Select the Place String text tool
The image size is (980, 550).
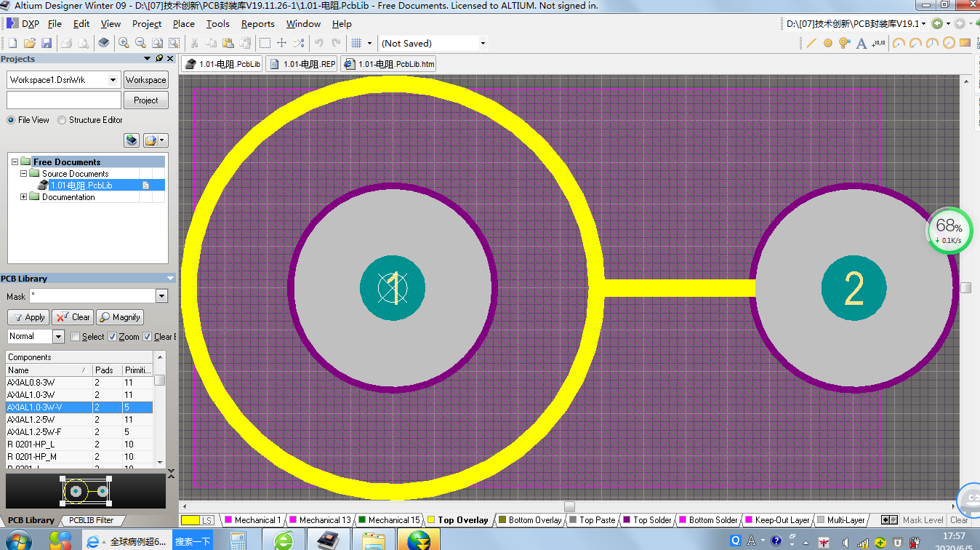pos(861,44)
